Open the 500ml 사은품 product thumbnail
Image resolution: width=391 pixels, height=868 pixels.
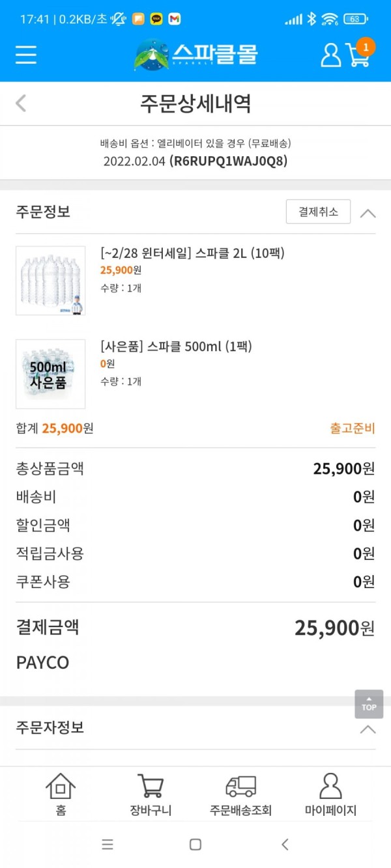[50, 374]
